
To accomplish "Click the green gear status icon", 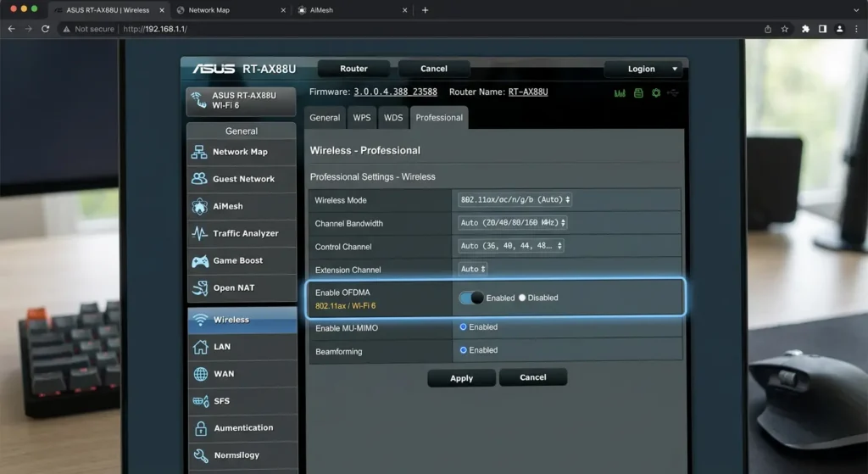I will pos(656,93).
